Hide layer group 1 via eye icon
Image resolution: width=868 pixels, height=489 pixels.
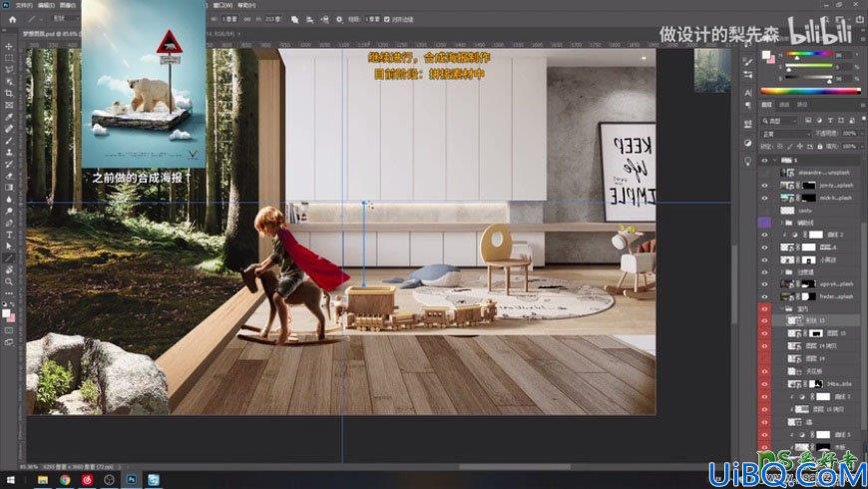(764, 160)
